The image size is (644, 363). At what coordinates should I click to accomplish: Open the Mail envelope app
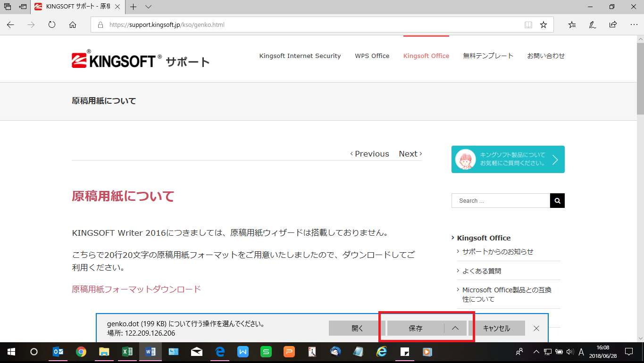click(197, 352)
